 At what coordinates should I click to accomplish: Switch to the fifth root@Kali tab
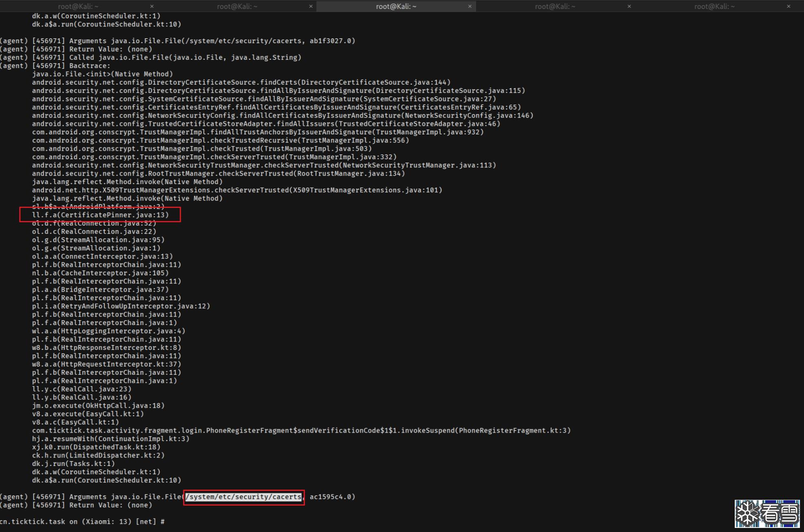coord(714,6)
